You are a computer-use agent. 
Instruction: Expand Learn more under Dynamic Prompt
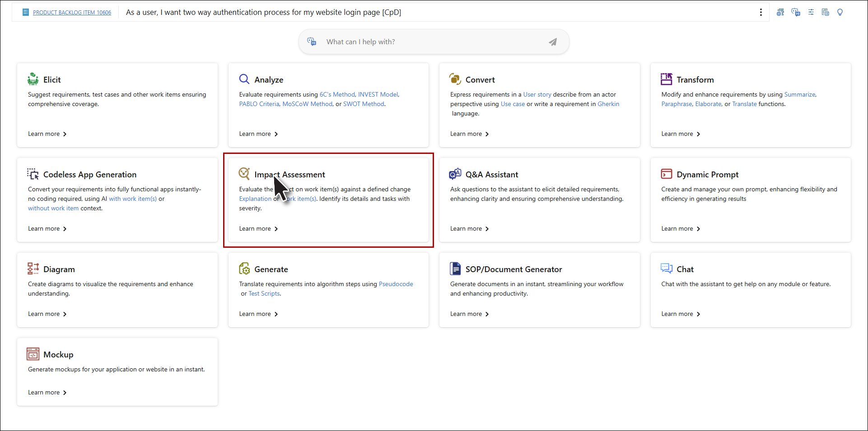[x=681, y=229]
